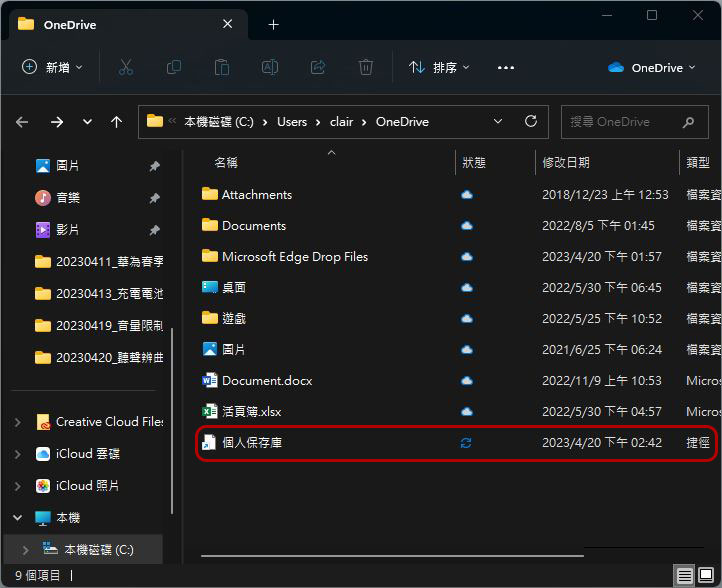Click the Cut scissors icon in toolbar
Image resolution: width=722 pixels, height=588 pixels.
tap(126, 67)
